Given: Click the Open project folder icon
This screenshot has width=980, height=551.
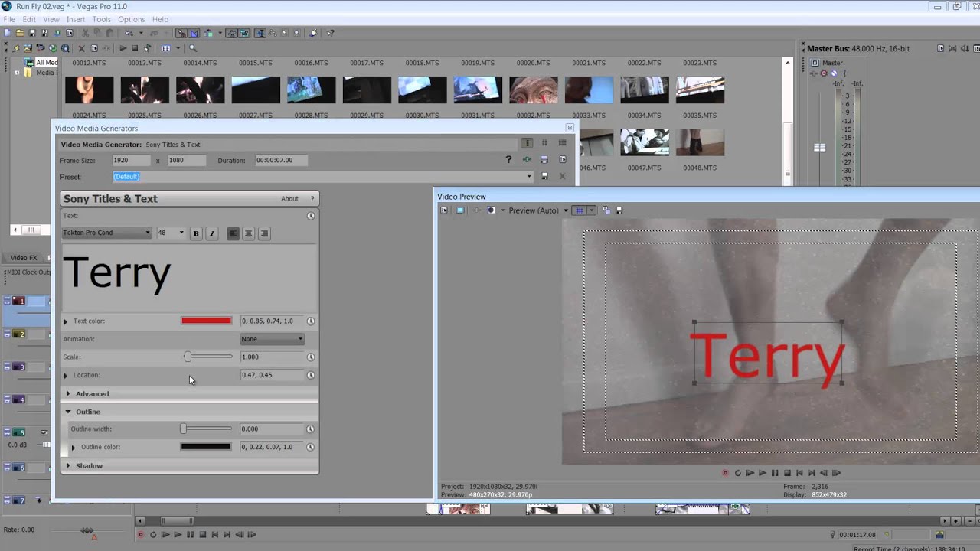Looking at the screenshot, I should [20, 33].
